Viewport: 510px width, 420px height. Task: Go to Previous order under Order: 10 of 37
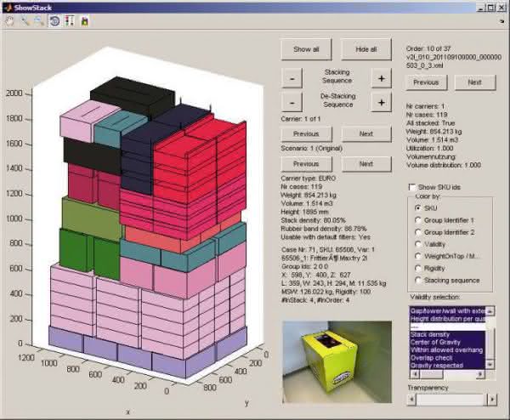(427, 82)
